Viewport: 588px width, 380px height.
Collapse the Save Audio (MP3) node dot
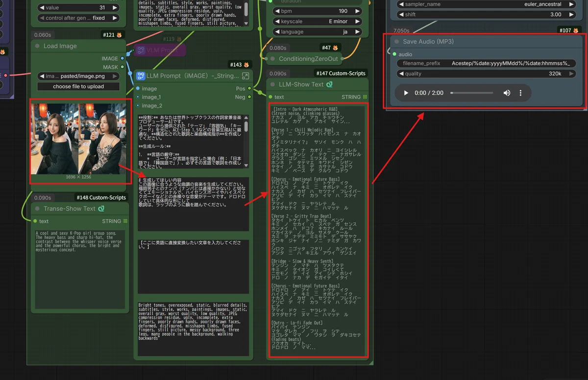(x=397, y=42)
